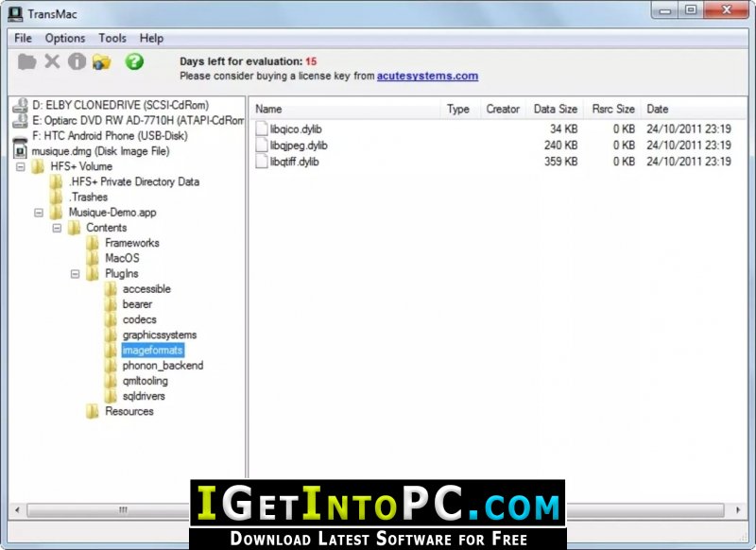
Task: Maximize the TransMac window
Action: pos(691,10)
